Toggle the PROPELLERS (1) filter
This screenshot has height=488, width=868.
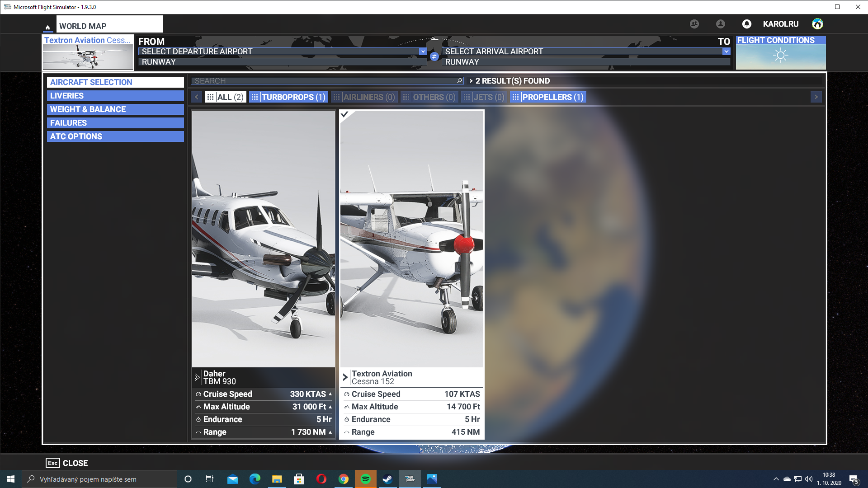tap(548, 97)
